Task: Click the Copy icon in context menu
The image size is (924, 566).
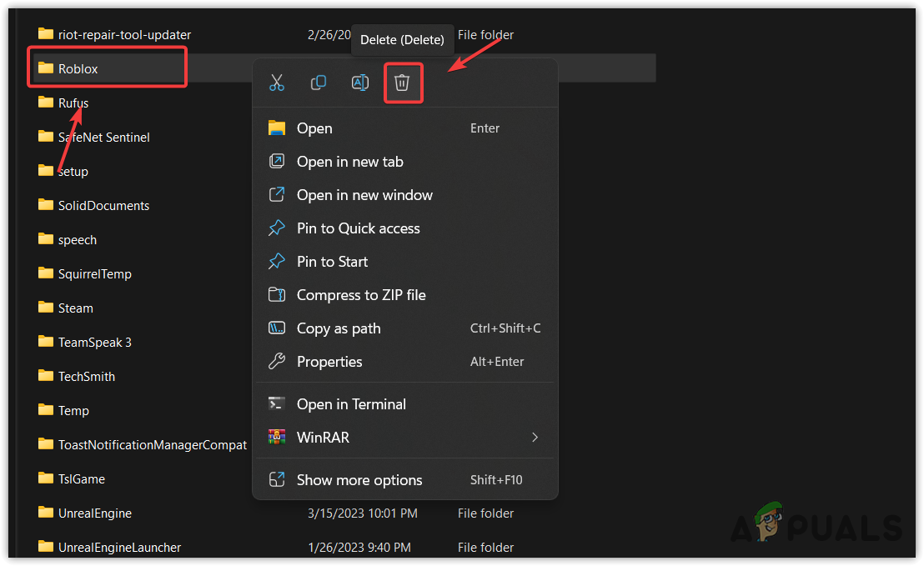Action: tap(319, 83)
